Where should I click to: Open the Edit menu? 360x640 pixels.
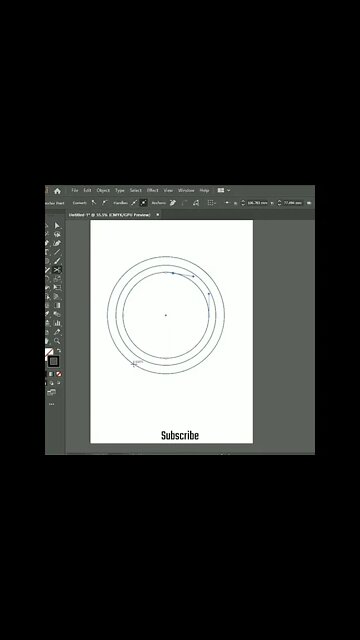[87, 190]
